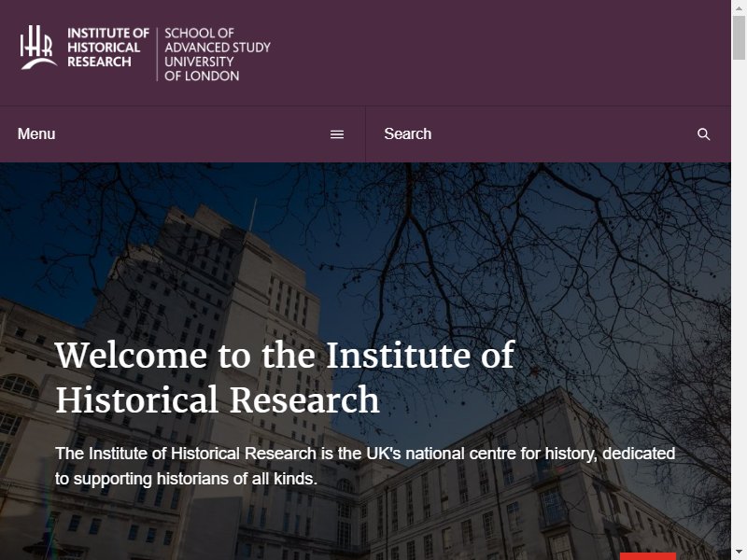Click the scrollbar up arrow
Viewport: 747px width, 560px height.
pyautogui.click(x=739, y=7)
